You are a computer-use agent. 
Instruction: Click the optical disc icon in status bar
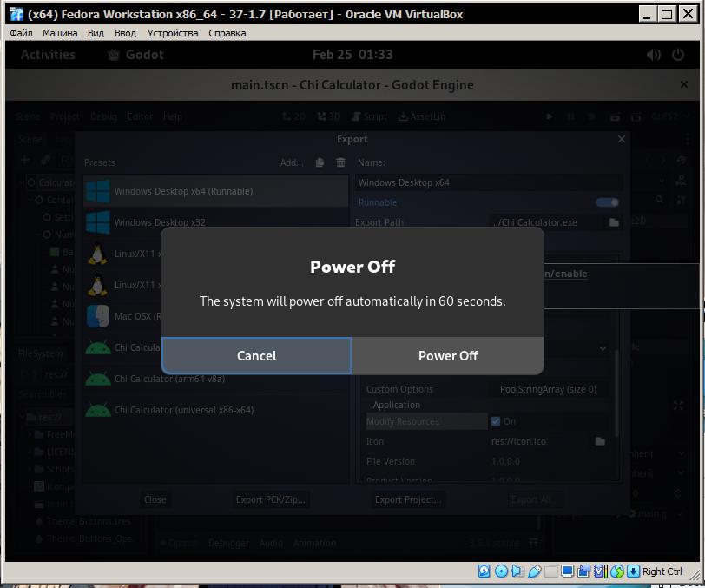click(x=501, y=571)
